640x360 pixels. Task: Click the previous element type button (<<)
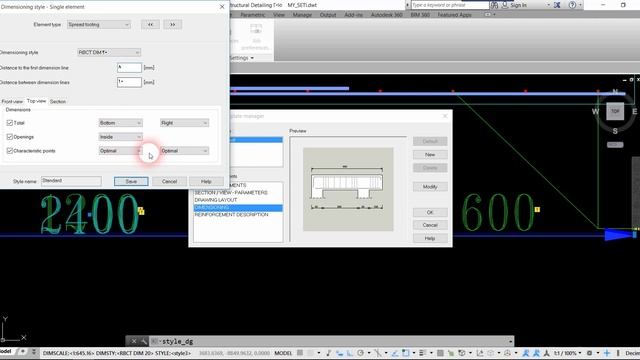pyautogui.click(x=150, y=24)
